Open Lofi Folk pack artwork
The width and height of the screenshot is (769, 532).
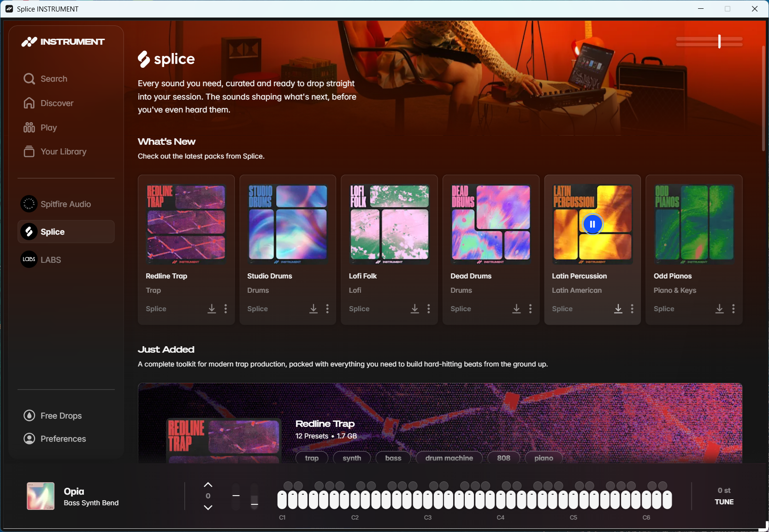[x=390, y=225]
